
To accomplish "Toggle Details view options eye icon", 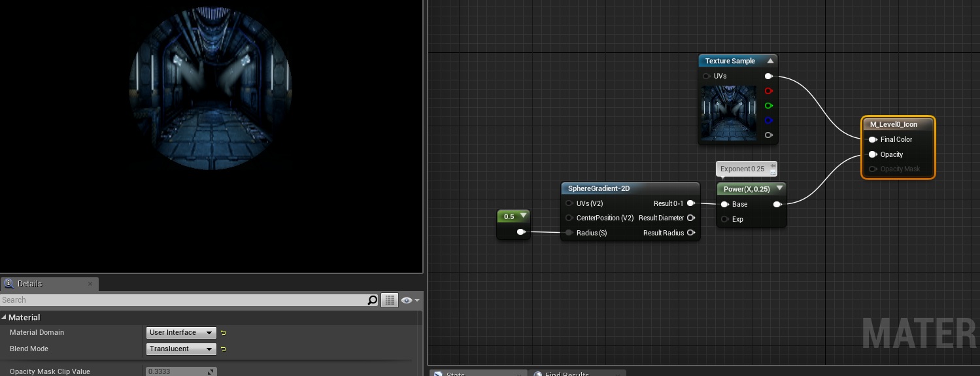I will (411, 300).
